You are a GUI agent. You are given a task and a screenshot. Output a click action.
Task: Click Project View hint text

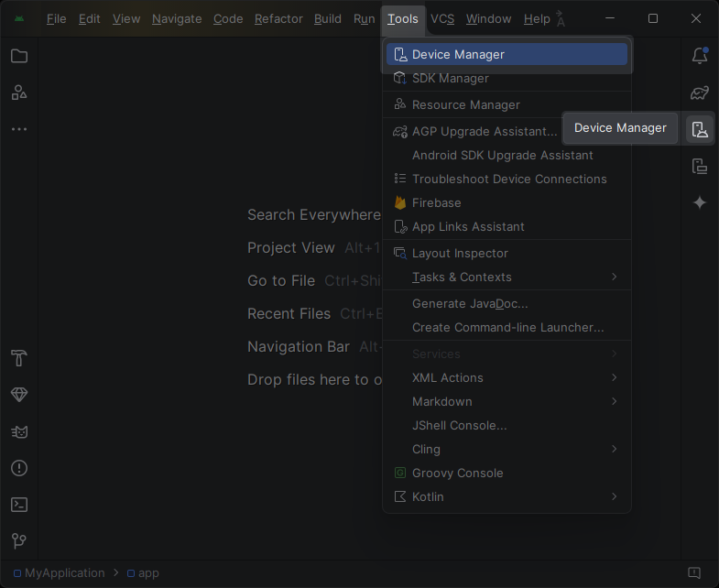point(290,247)
